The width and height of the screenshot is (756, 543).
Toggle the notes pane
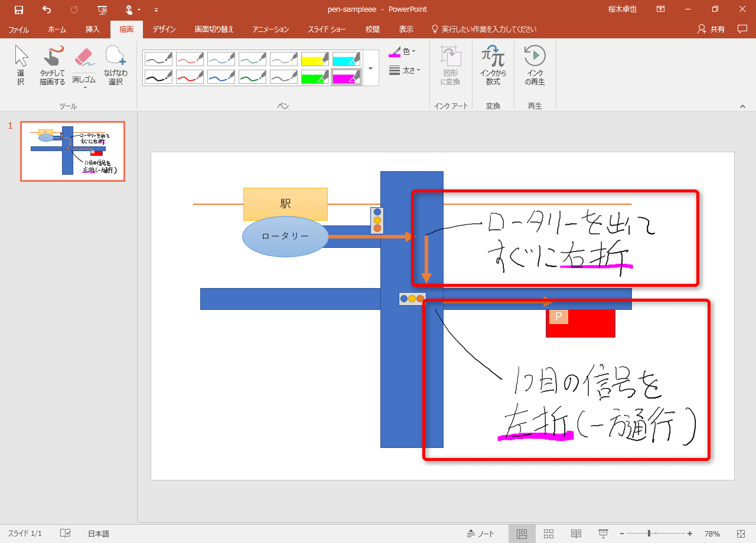pyautogui.click(x=481, y=534)
